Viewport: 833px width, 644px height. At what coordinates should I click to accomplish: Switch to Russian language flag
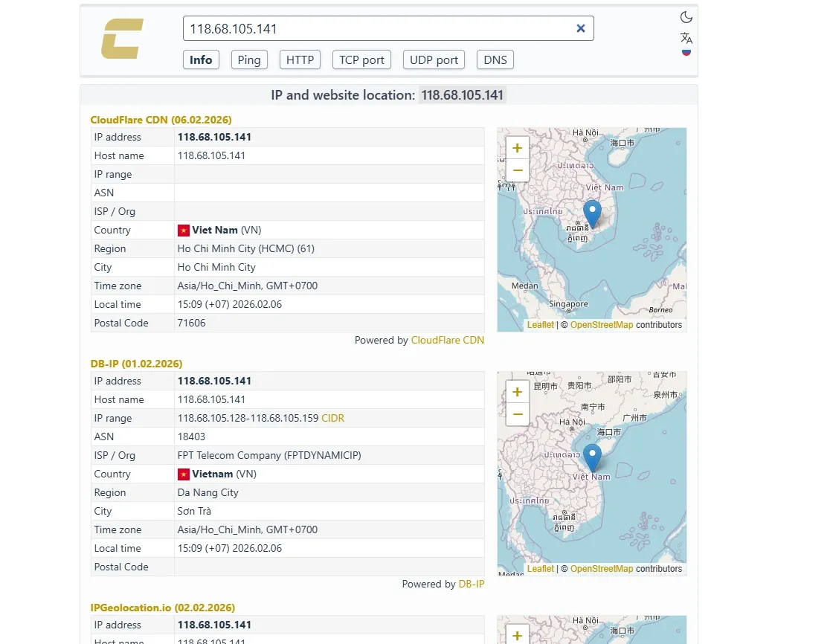coord(686,52)
